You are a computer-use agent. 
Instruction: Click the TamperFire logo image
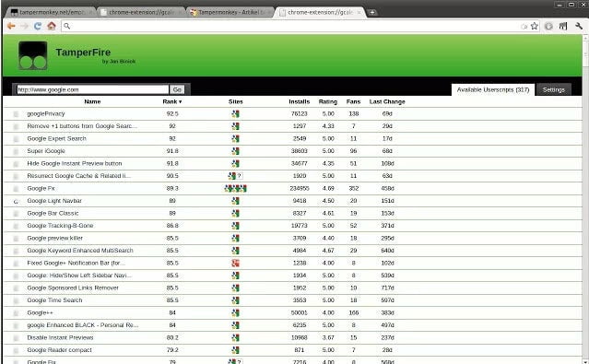[33, 55]
